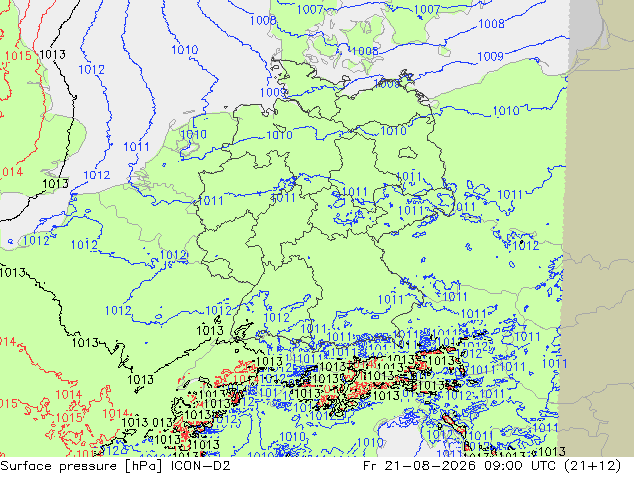Click the 1009 label below the rightmost 1008
This screenshot has width=634, height=490.
click(x=490, y=56)
